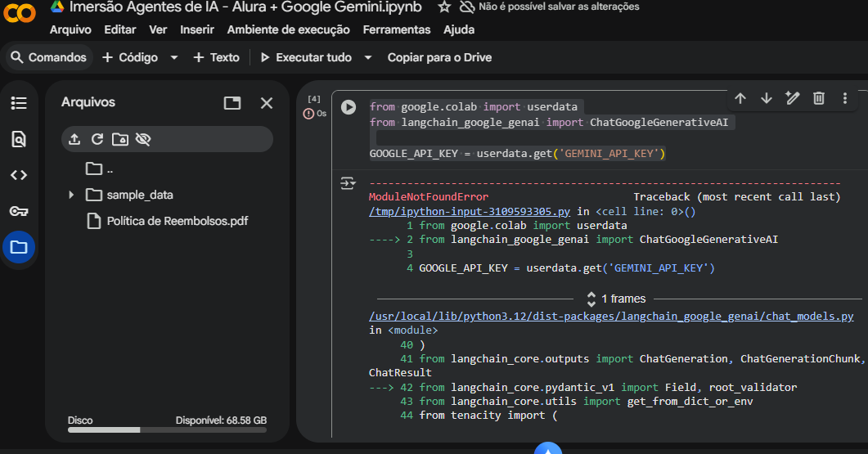Click 'Disponível: 68.58 GB' text
Screen dimensions: 868x454
tap(221, 420)
